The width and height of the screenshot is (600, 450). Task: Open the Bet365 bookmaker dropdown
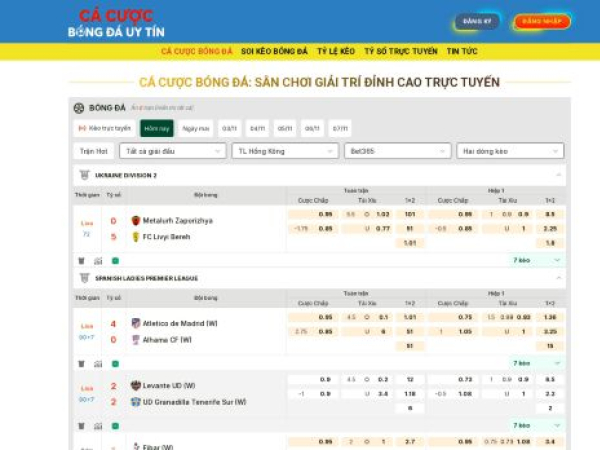(x=397, y=151)
